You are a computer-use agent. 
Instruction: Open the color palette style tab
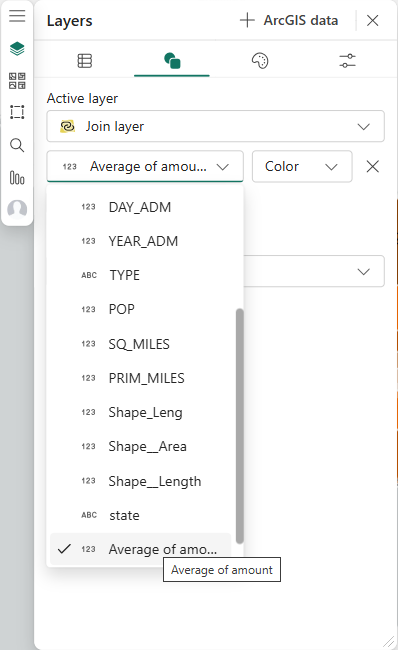click(260, 61)
